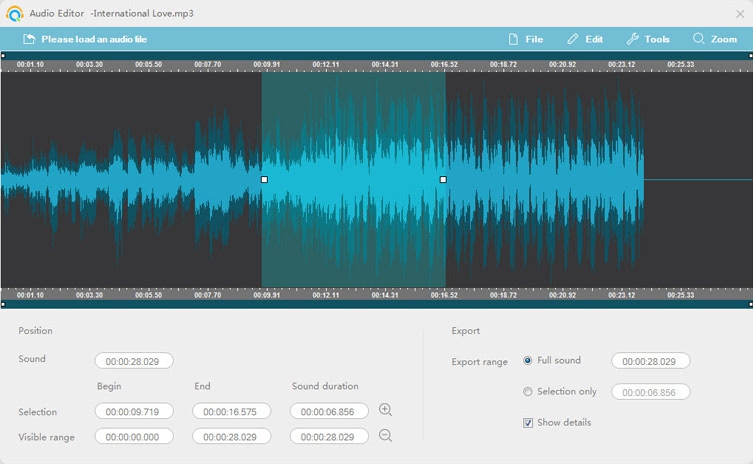Click the zoom out magnifier icon
Viewport: 753px width, 464px height.
385,435
